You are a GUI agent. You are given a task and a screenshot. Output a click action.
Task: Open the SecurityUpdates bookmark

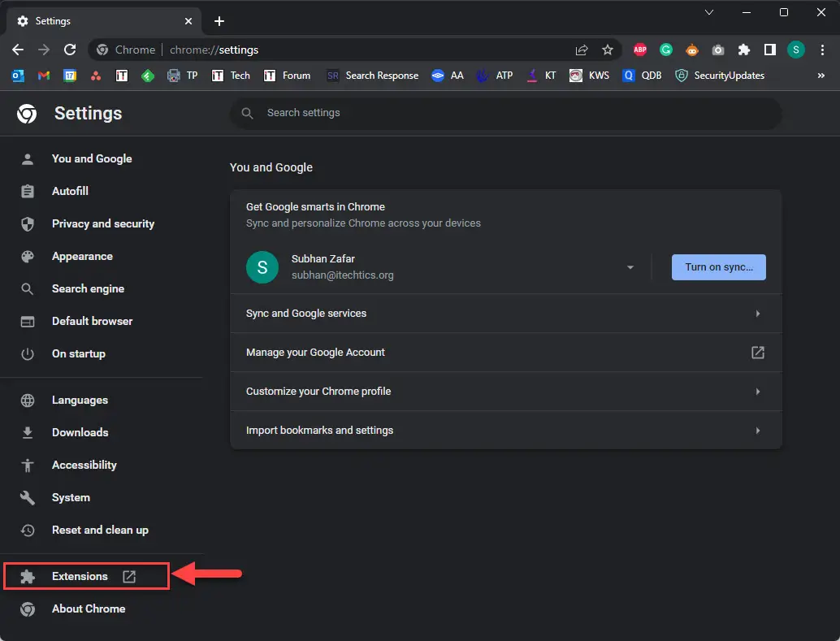point(720,76)
